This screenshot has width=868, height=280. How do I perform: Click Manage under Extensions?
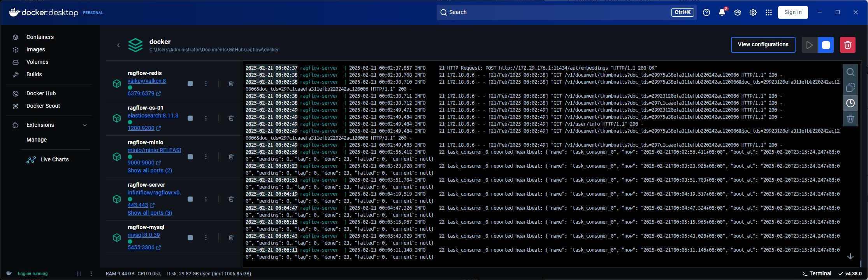(x=37, y=140)
